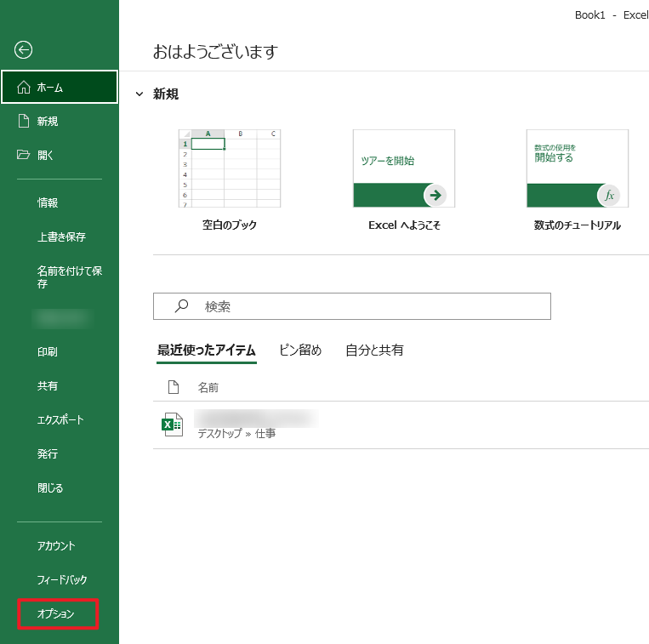Click the open folder icon beside 開く
Viewport: 649px width, 644px height.
[24, 155]
